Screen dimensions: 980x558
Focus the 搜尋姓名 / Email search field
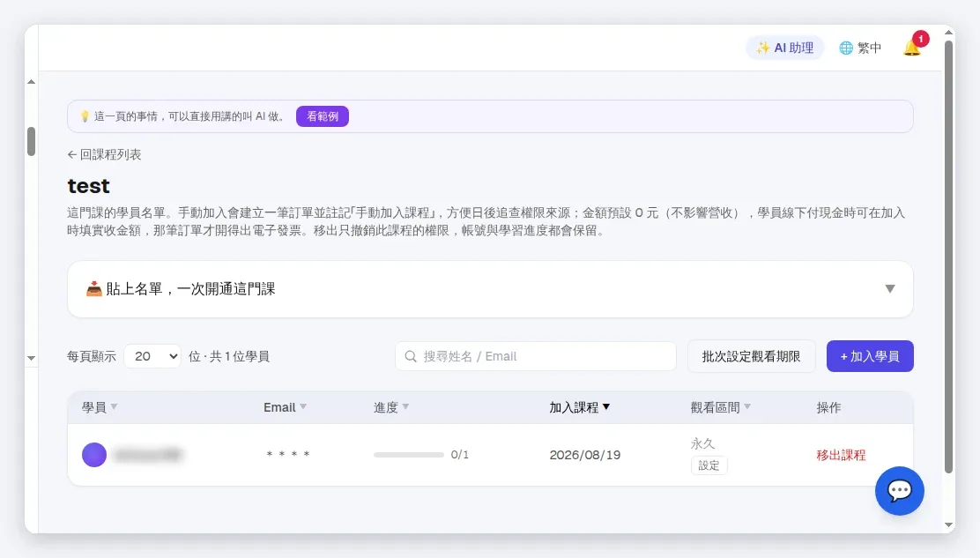point(536,356)
